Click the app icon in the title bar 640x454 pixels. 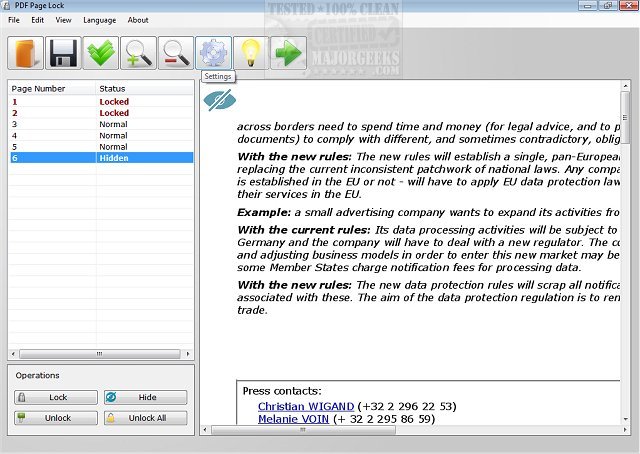point(6,5)
